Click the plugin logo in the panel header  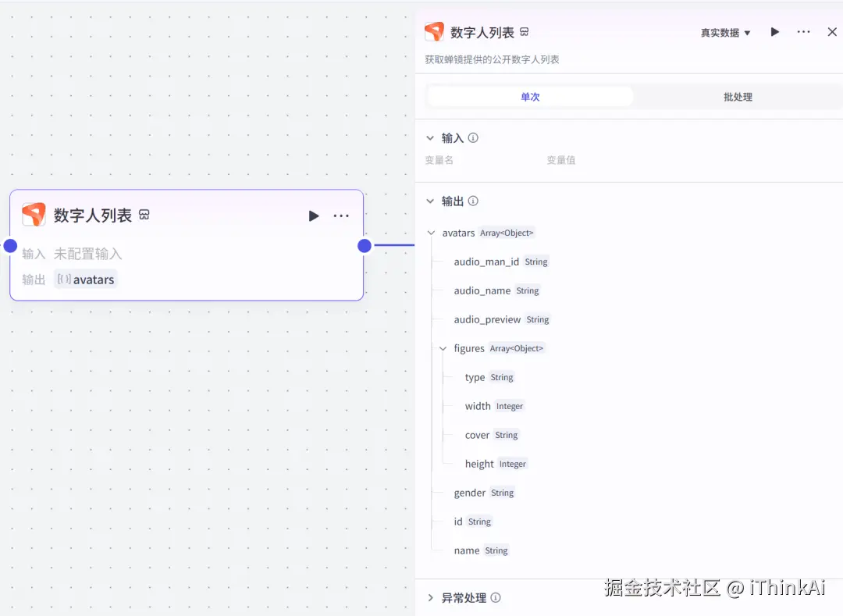[434, 32]
